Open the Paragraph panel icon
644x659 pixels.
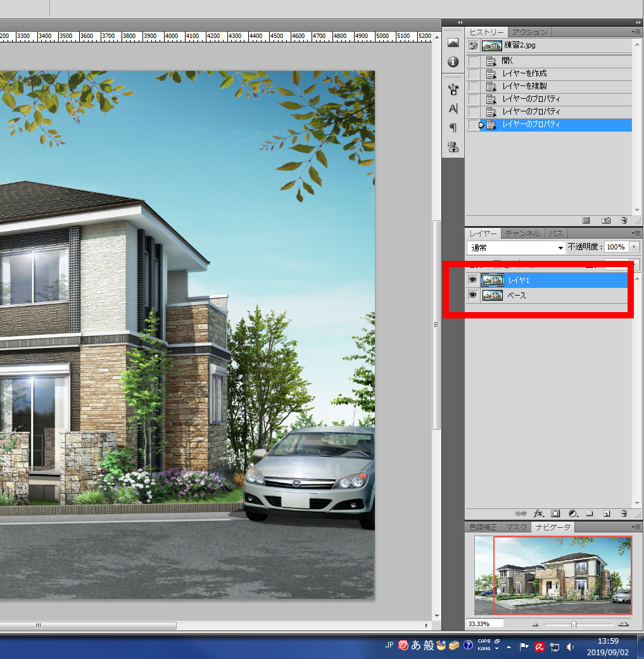click(x=453, y=128)
